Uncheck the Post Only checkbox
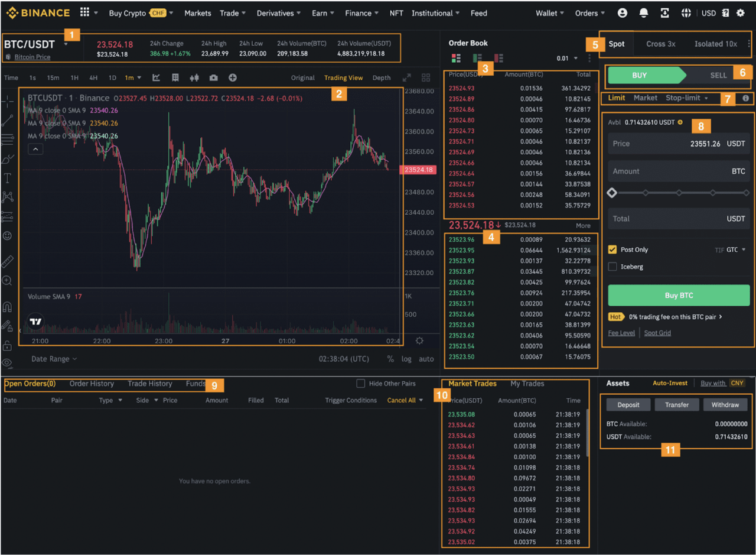Viewport: 756px width, 555px height. click(612, 250)
